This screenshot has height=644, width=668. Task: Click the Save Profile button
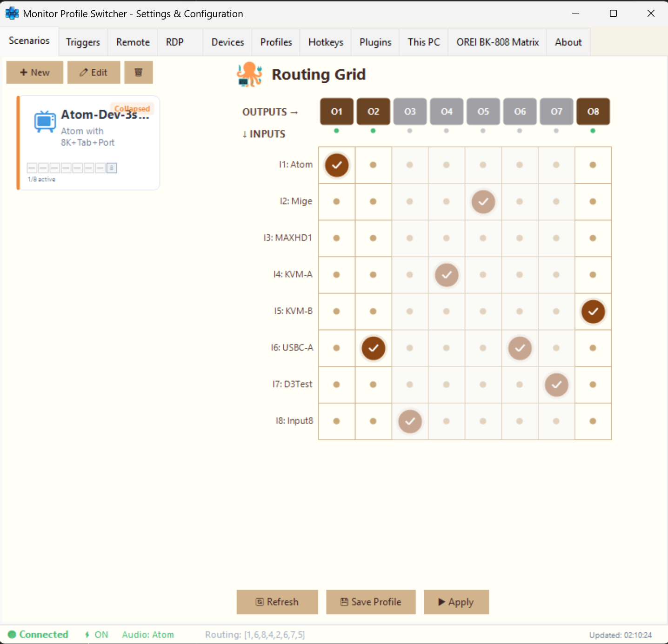[x=371, y=602]
